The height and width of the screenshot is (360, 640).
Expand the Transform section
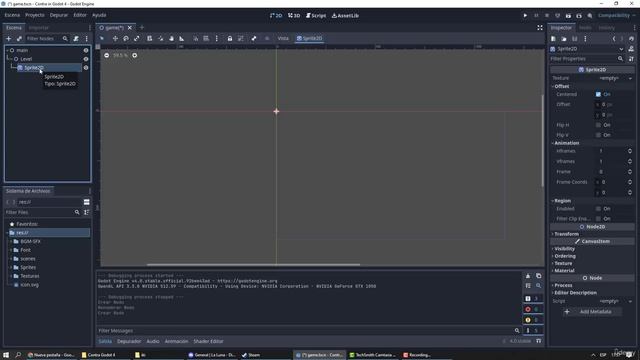click(566, 234)
